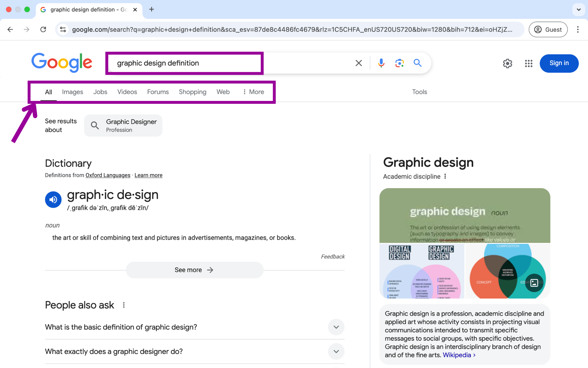
Task: Switch to the Jobs tab
Action: [100, 92]
